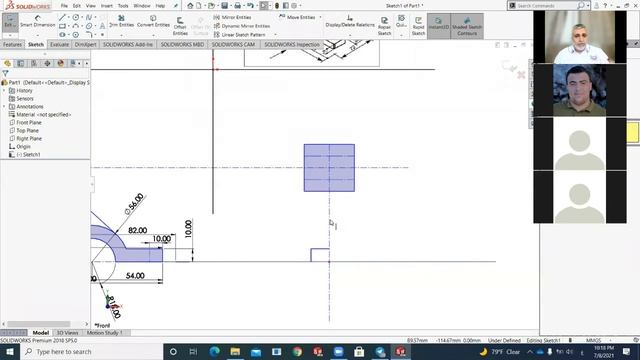640x360 pixels.
Task: Switch to SOLIDWORKS Inspection tab
Action: point(292,44)
